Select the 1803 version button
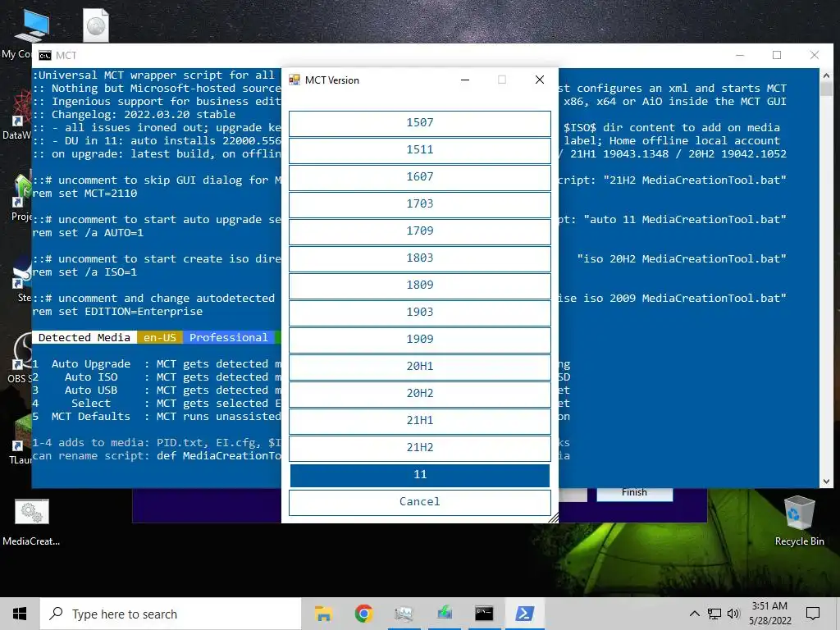The height and width of the screenshot is (630, 840). [x=419, y=258]
